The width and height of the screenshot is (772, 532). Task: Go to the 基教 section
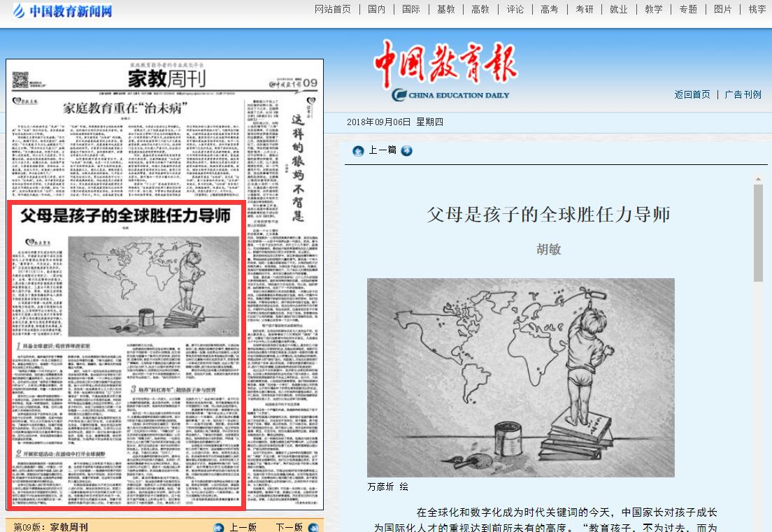click(x=446, y=9)
